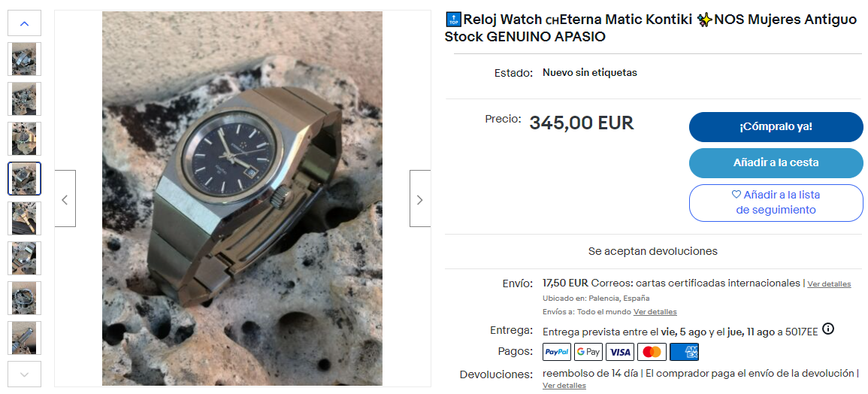Select the third watch thumbnail

coord(24,138)
